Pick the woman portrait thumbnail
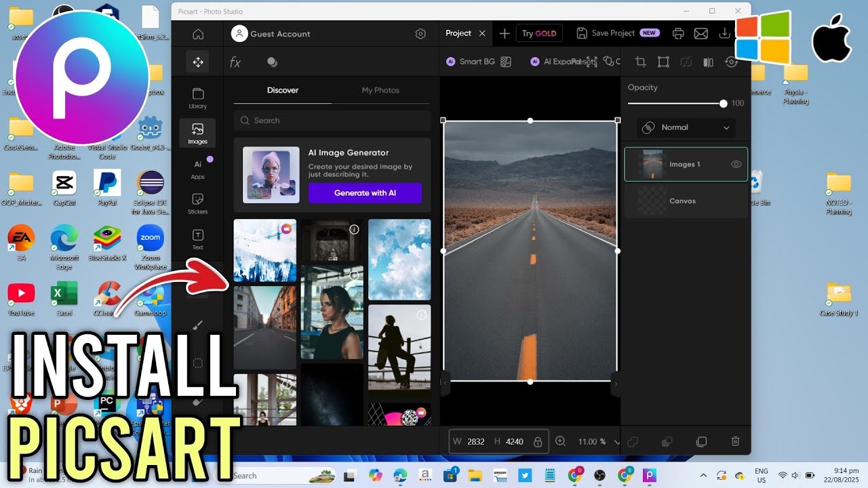Screen dimensions: 868x488 click(332, 312)
